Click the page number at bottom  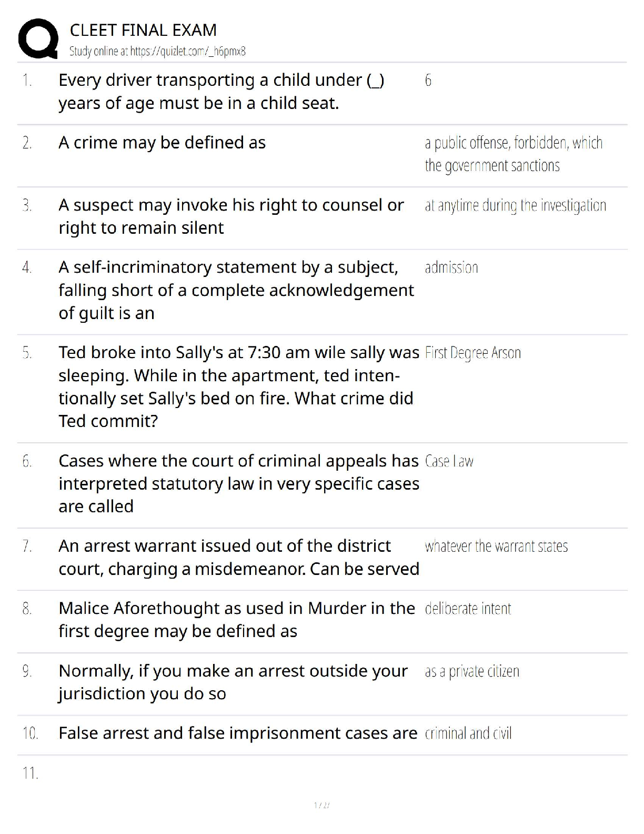pyautogui.click(x=321, y=805)
